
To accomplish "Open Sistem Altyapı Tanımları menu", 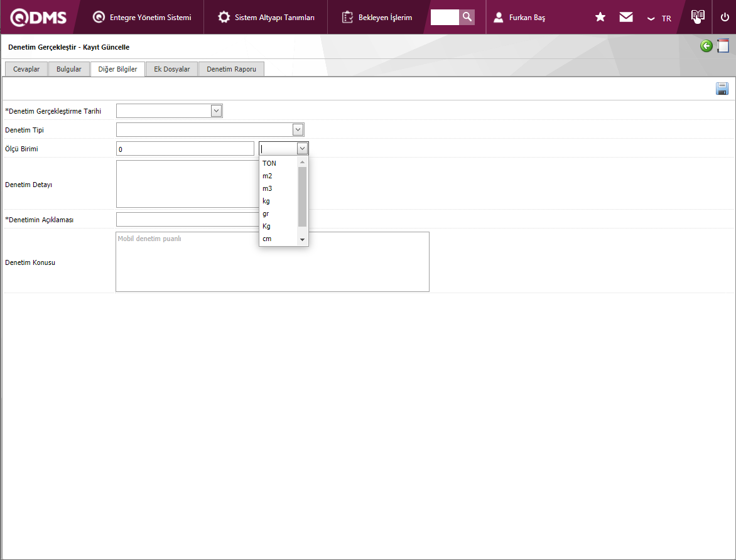I will pyautogui.click(x=266, y=18).
